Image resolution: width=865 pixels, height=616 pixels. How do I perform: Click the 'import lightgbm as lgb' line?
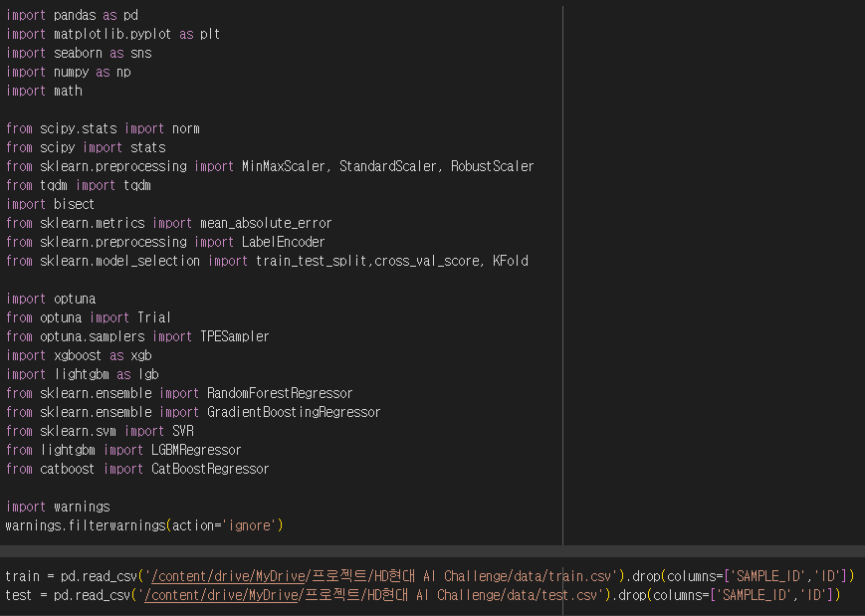pos(83,374)
